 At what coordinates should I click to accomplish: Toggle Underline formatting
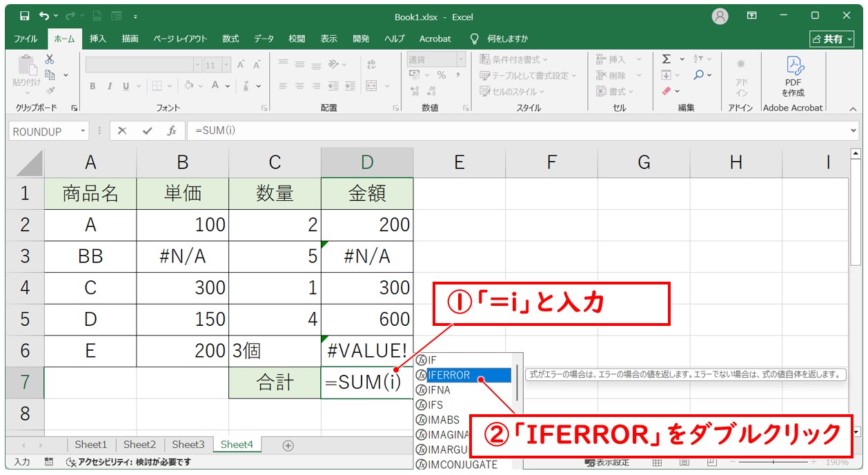(x=126, y=86)
